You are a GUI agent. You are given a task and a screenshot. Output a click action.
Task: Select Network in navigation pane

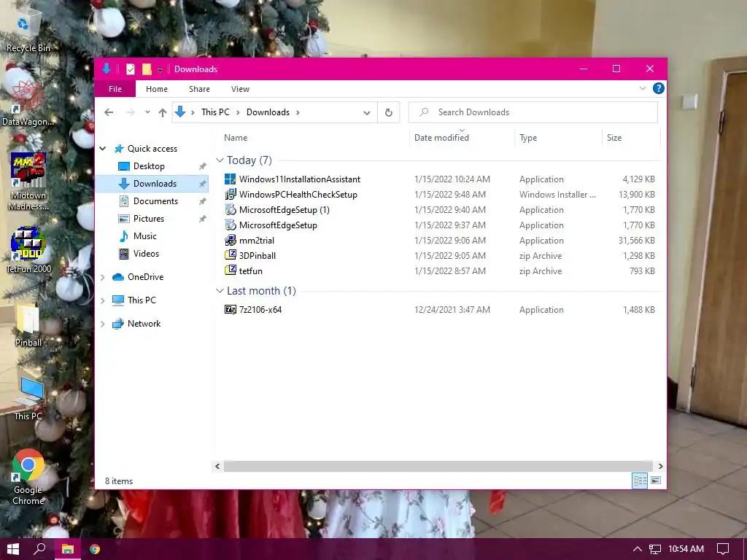click(x=144, y=324)
